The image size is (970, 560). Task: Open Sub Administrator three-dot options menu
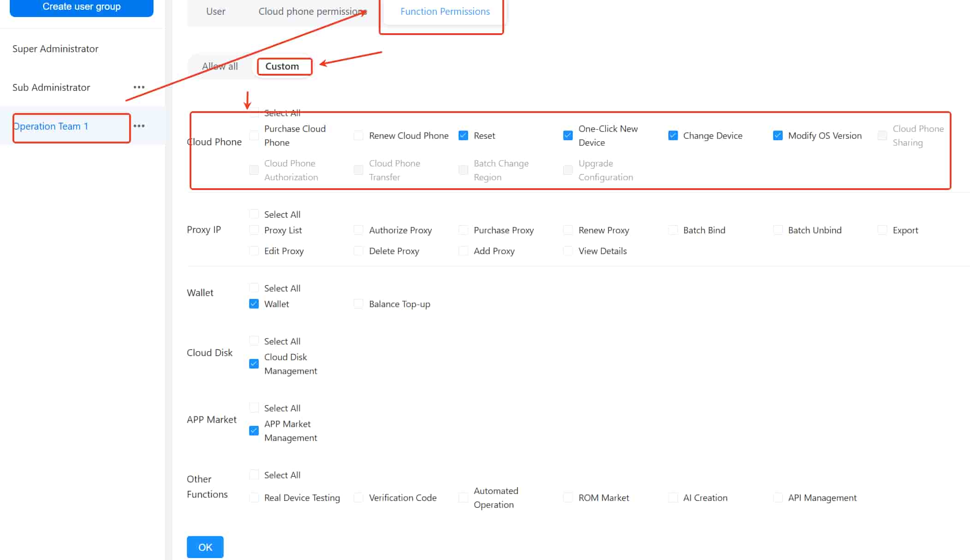139,87
